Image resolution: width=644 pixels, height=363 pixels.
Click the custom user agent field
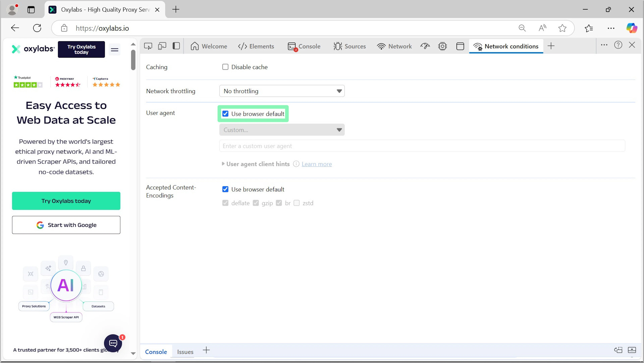[x=422, y=146]
